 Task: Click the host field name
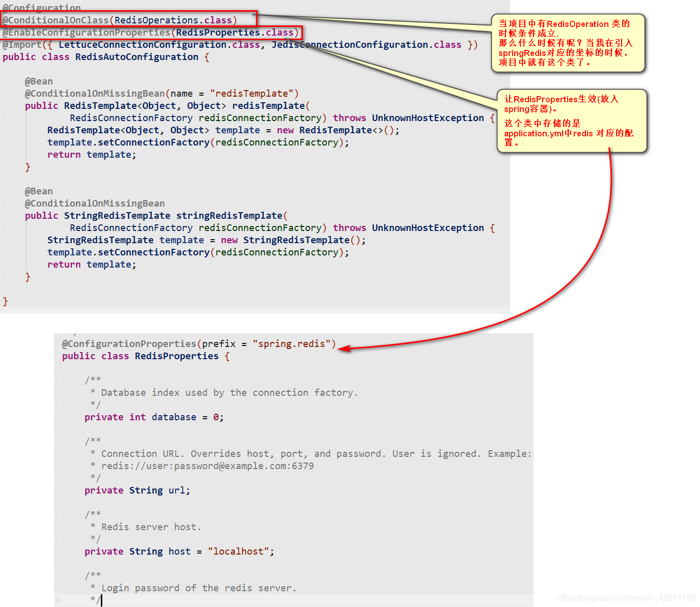coord(179,552)
